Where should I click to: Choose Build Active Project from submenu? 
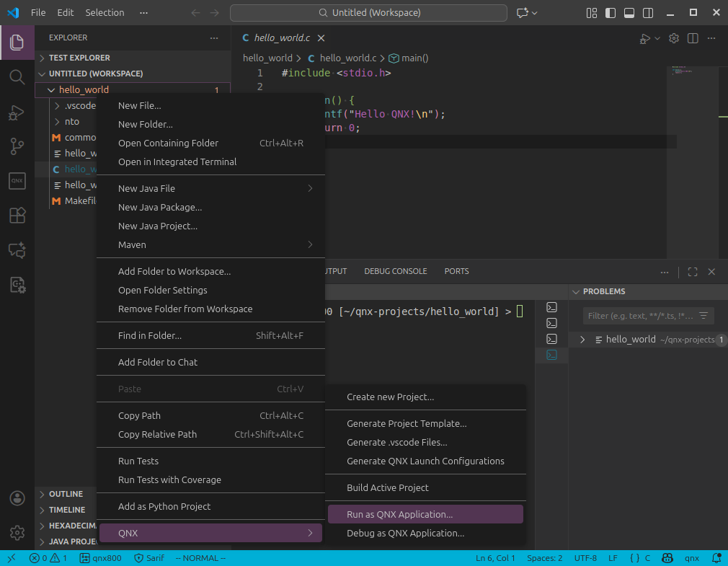point(387,488)
